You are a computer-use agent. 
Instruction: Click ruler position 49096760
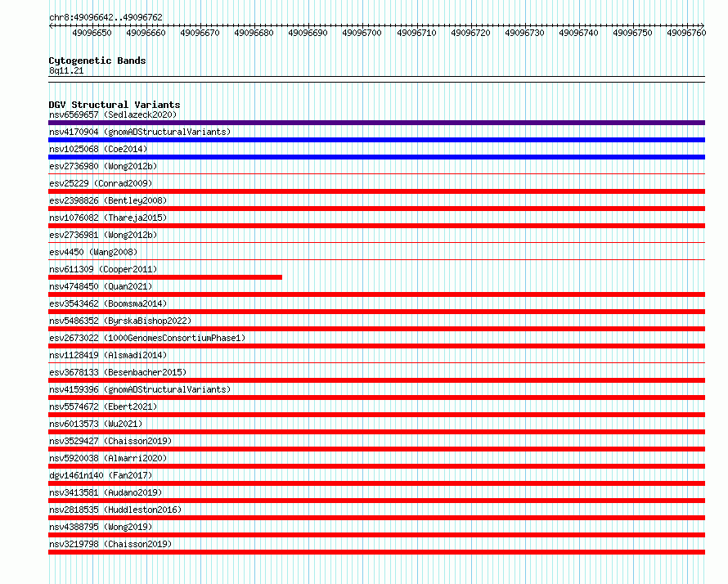(x=686, y=33)
